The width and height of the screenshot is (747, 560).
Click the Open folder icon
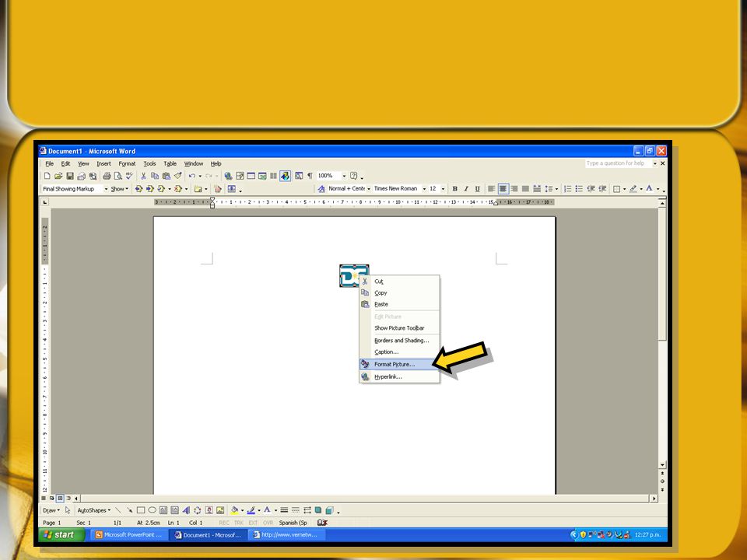coord(58,177)
